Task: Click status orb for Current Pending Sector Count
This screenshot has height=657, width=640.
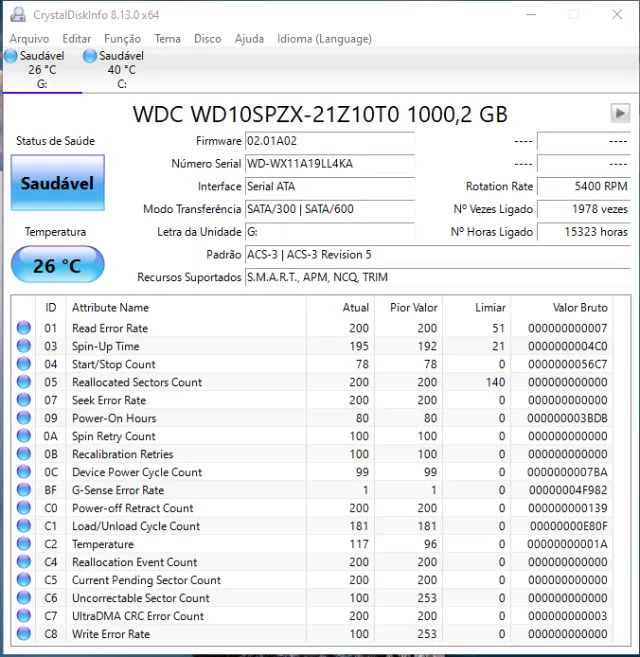Action: pos(24,579)
